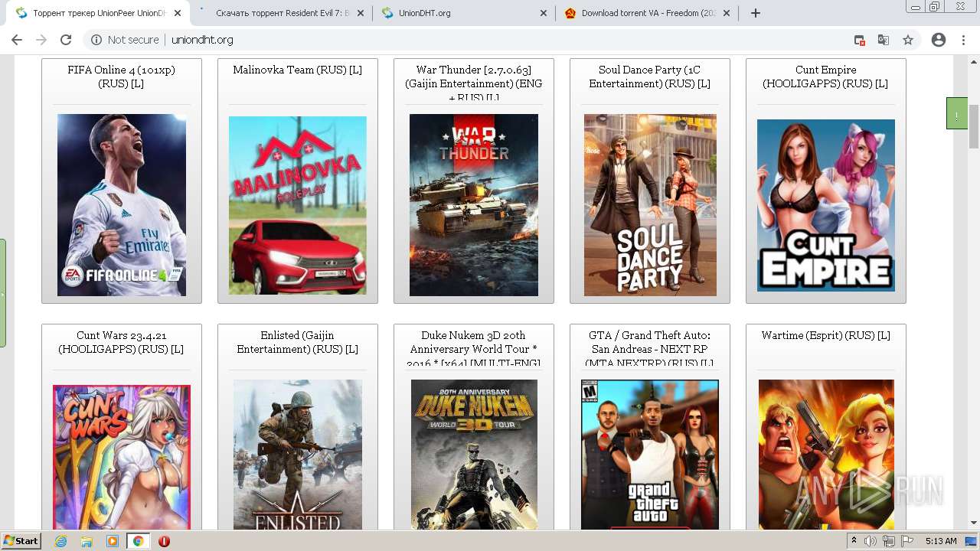Screen dimensions: 980x551
Task: Select War Thunder tank cover image
Action: 474,205
